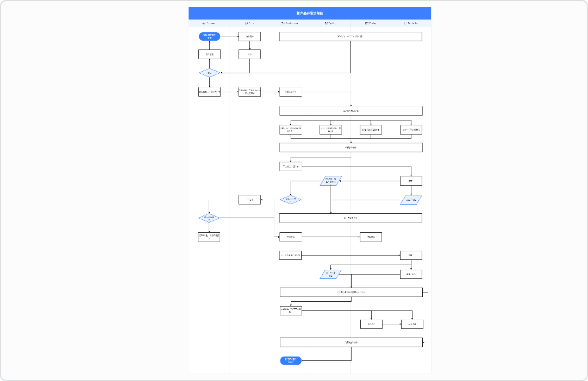This screenshot has width=588, height=381.
Task: Click the blue parallelogram in Production lane
Action: point(411,200)
